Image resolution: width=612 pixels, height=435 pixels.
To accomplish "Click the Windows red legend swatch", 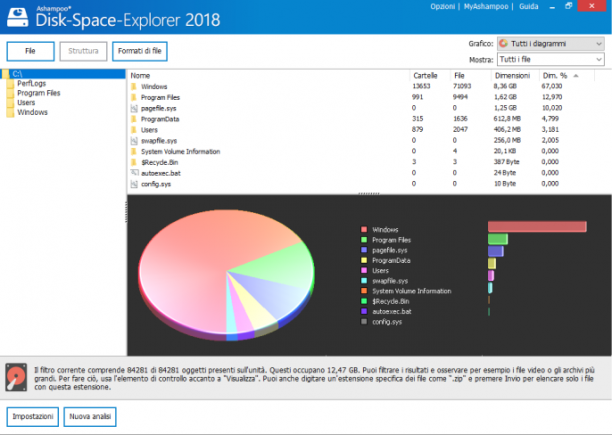I will 364,229.
